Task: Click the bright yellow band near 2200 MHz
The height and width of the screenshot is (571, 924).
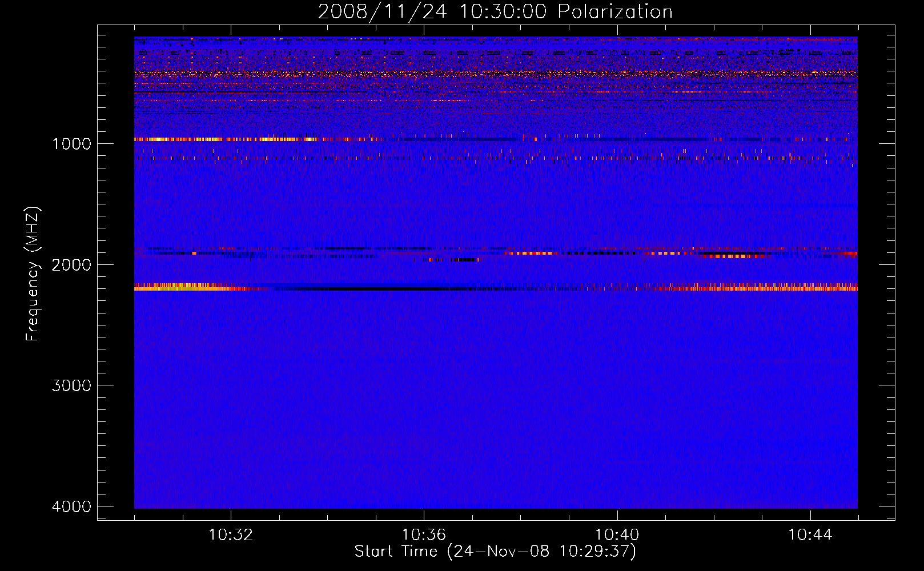Action: [186, 287]
